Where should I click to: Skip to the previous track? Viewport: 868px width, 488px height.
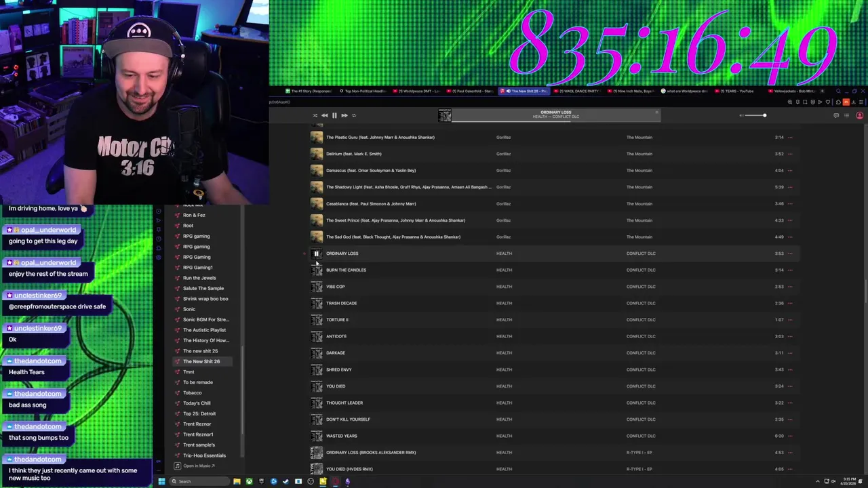point(324,115)
